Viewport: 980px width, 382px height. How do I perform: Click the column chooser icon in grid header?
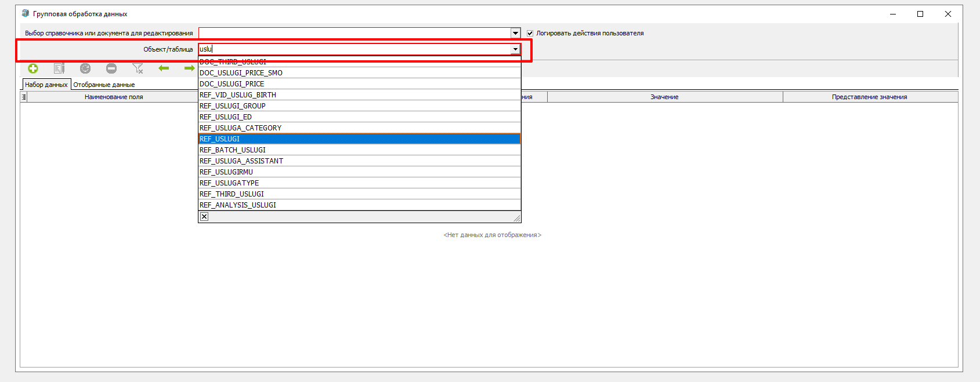[24, 97]
